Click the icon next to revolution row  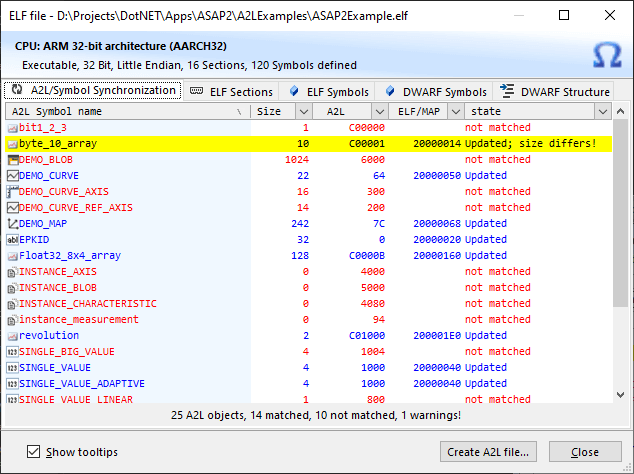12,336
